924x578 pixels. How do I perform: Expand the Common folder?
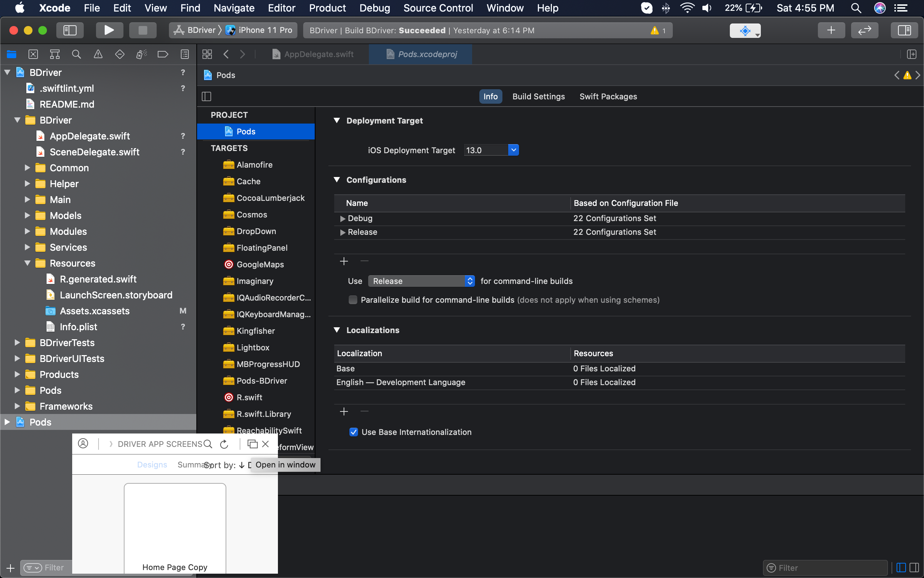[27, 167]
